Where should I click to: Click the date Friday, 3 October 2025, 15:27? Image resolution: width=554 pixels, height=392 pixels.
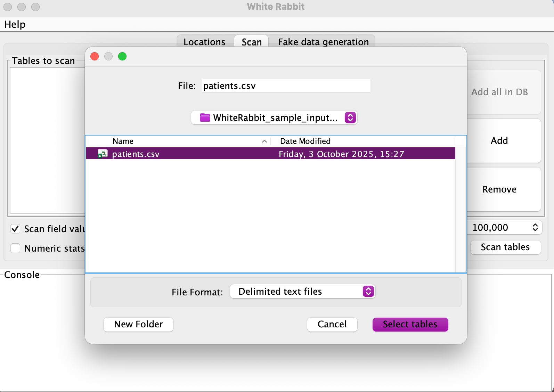point(341,154)
